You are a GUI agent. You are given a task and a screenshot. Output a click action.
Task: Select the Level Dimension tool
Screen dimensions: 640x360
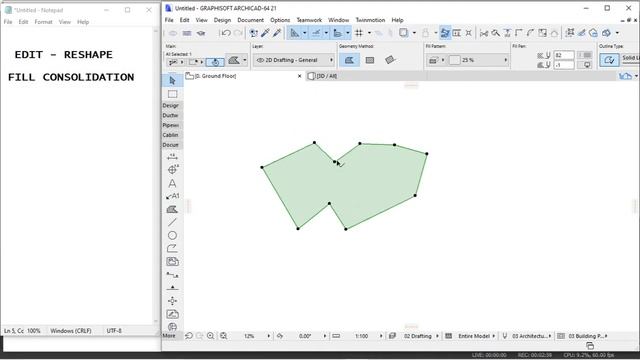pos(172,169)
